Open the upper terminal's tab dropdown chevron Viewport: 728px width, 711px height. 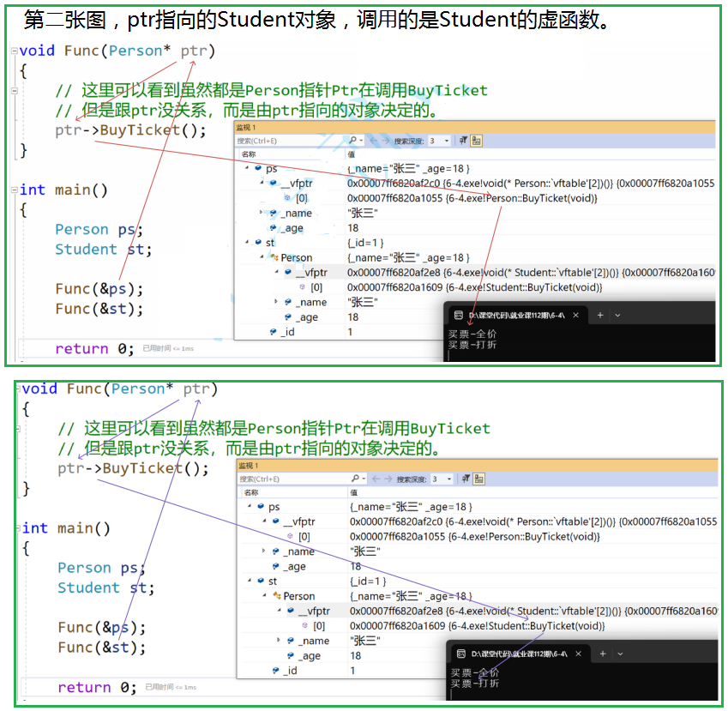[x=617, y=316]
